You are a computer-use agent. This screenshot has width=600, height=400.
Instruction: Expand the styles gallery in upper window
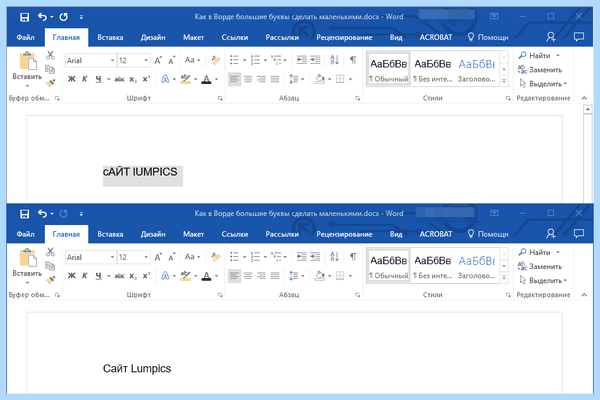coord(504,81)
